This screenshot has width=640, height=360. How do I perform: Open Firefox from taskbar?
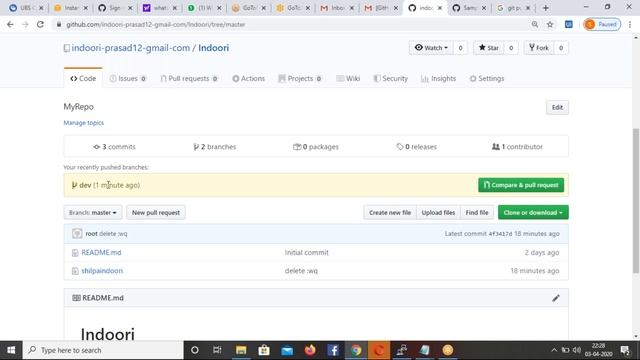[x=310, y=350]
